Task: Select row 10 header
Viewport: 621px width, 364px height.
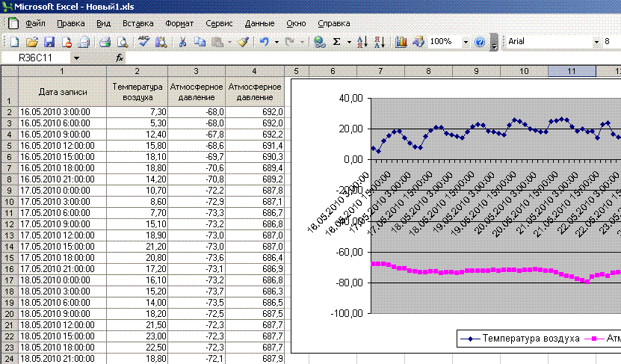Action: (x=9, y=202)
